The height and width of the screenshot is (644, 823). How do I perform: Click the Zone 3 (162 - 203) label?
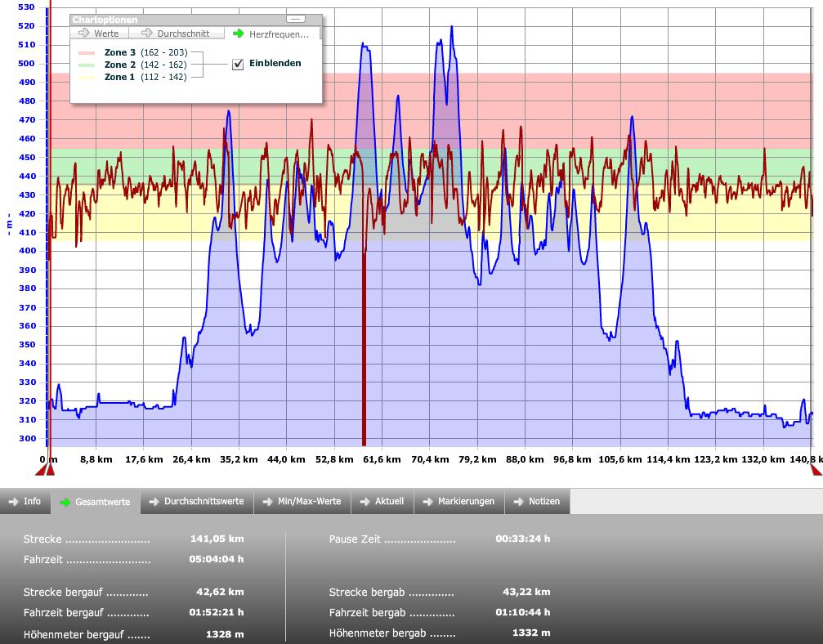(145, 52)
